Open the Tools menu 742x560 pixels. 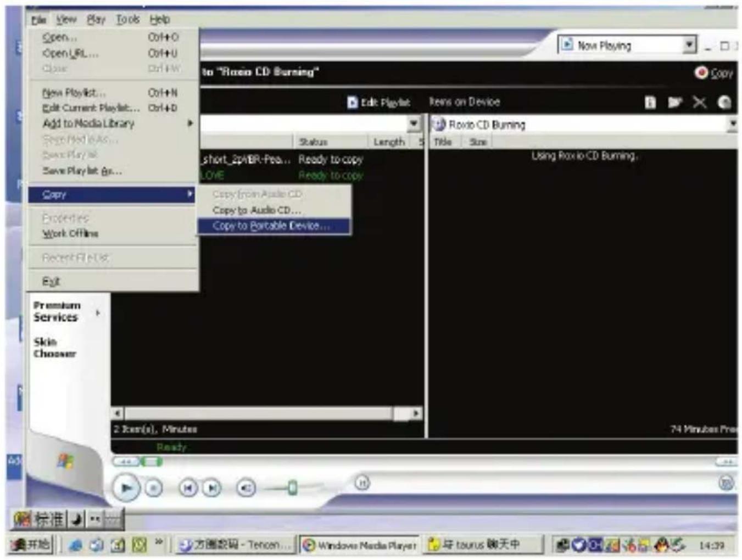pyautogui.click(x=127, y=20)
